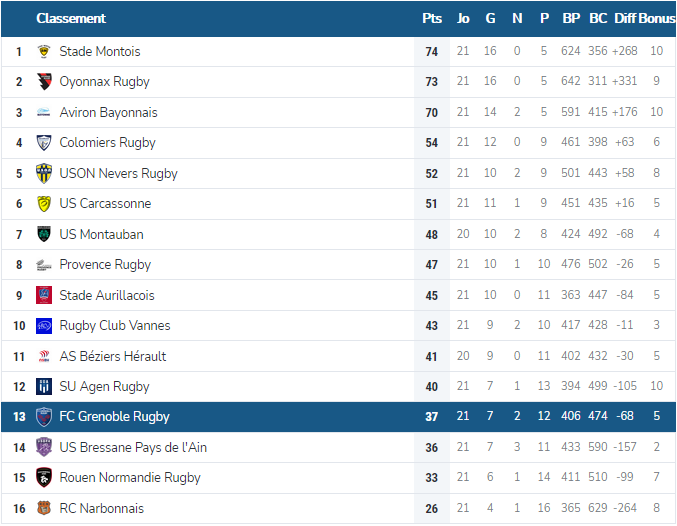Sort by the Pts column header
This screenshot has height=526, width=677.
(432, 18)
